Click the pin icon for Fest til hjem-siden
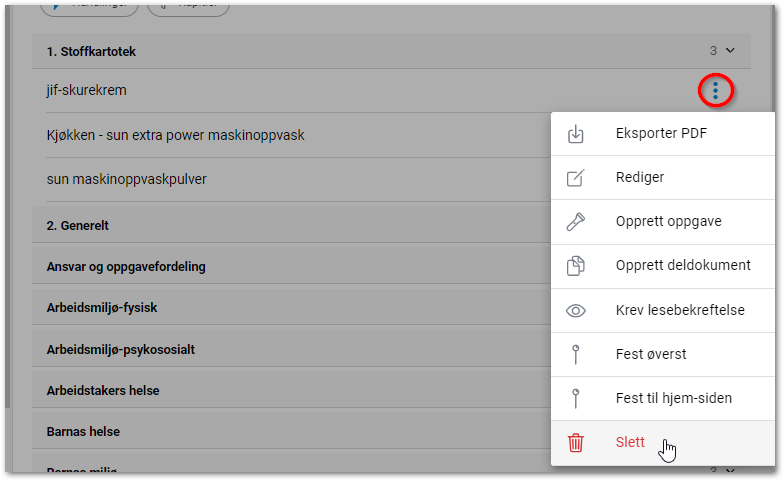 pyautogui.click(x=576, y=399)
